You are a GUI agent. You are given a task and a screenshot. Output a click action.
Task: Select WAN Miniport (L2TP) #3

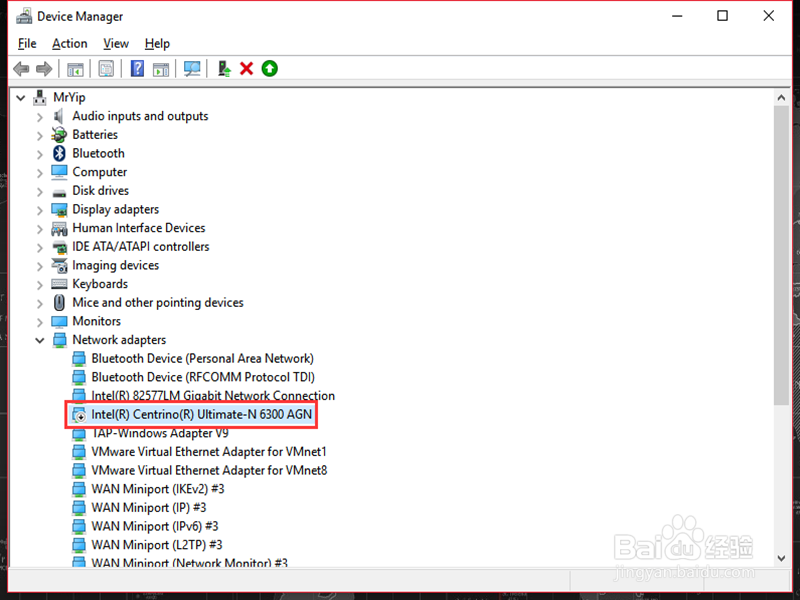(157, 545)
